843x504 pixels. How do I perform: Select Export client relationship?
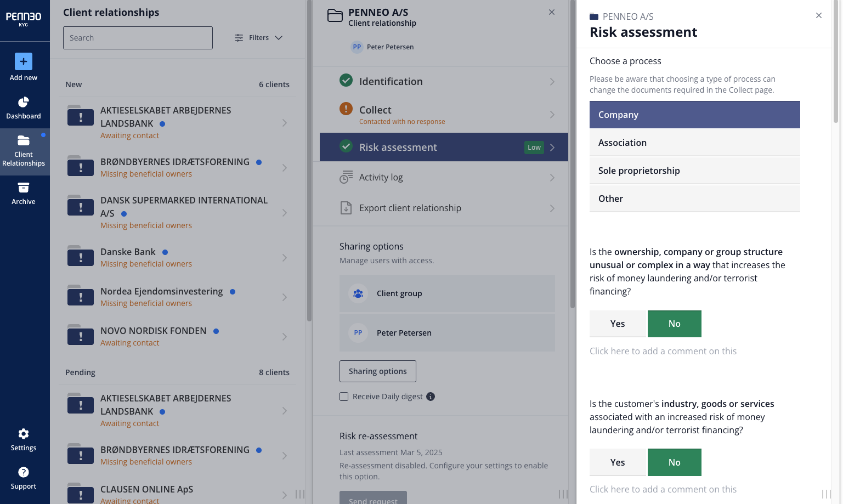point(444,208)
